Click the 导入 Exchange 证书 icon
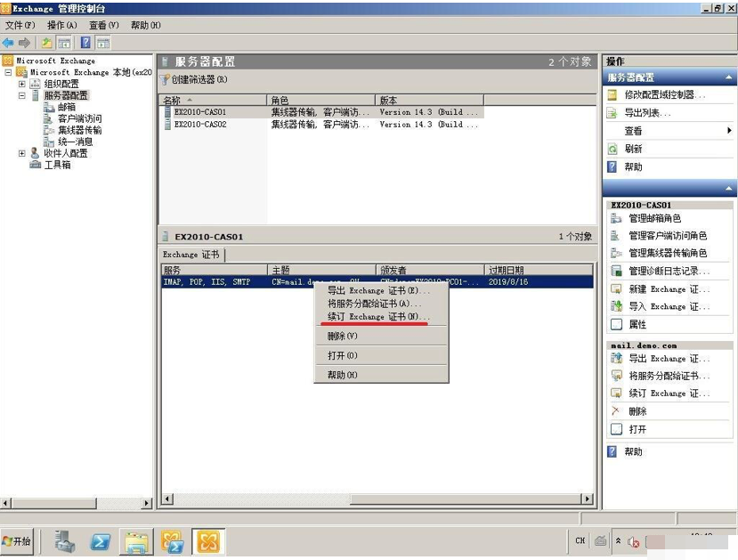The width and height of the screenshot is (738, 560). click(616, 306)
